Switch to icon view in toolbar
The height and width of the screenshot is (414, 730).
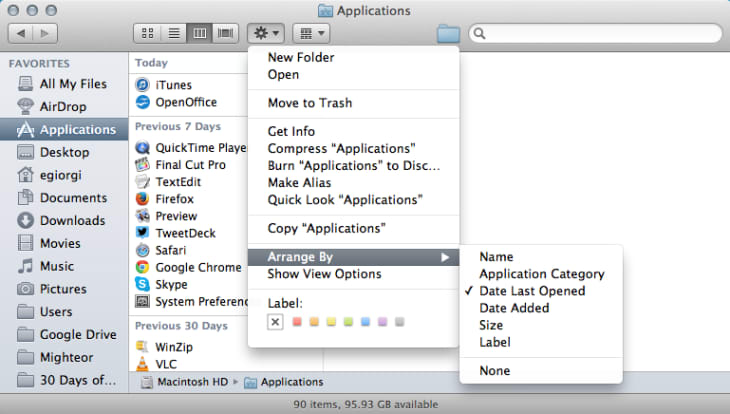pos(148,33)
